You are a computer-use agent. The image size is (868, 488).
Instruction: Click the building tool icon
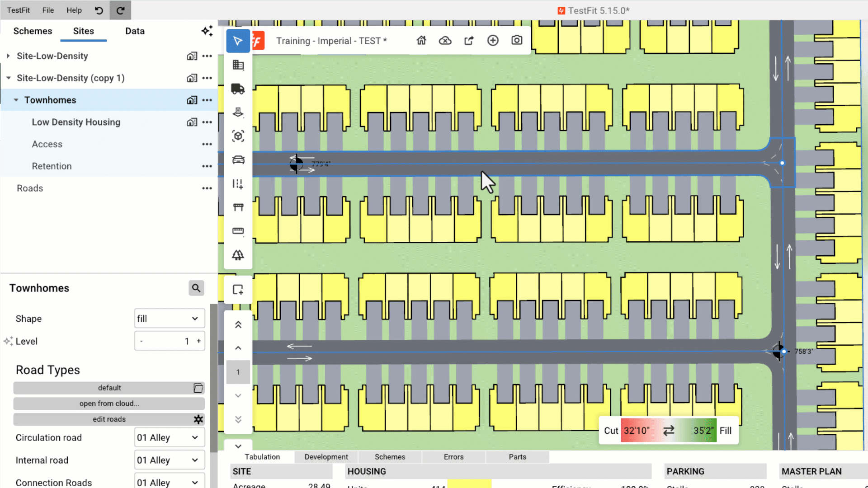(x=238, y=65)
